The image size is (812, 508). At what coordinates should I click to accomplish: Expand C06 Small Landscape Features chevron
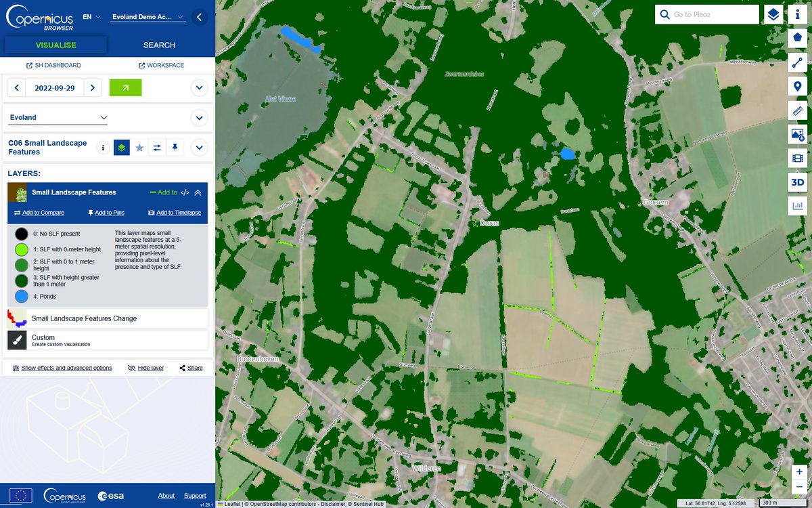click(x=199, y=147)
